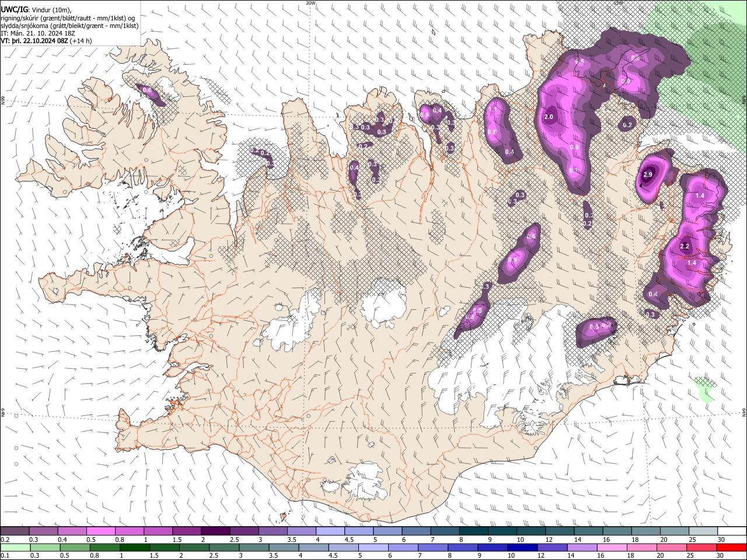Click the 2.2 snowfall value on east coast

pyautogui.click(x=685, y=247)
